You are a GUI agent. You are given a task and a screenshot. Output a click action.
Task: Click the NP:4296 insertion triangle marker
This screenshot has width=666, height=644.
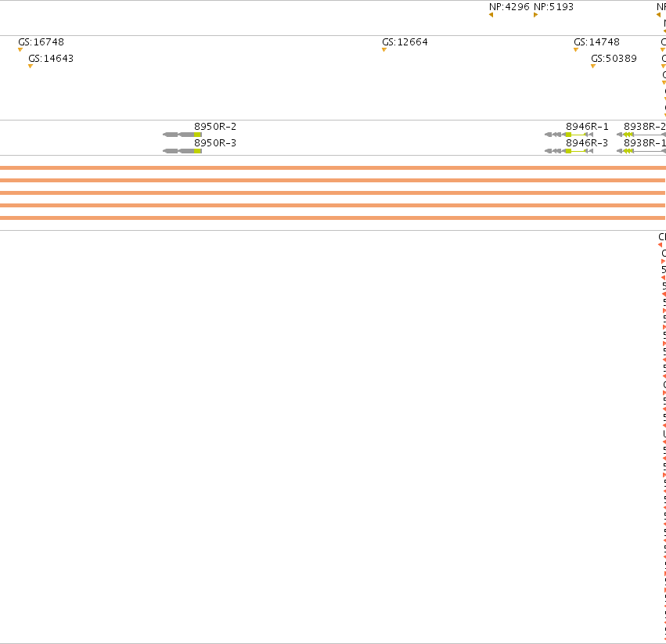(x=491, y=15)
